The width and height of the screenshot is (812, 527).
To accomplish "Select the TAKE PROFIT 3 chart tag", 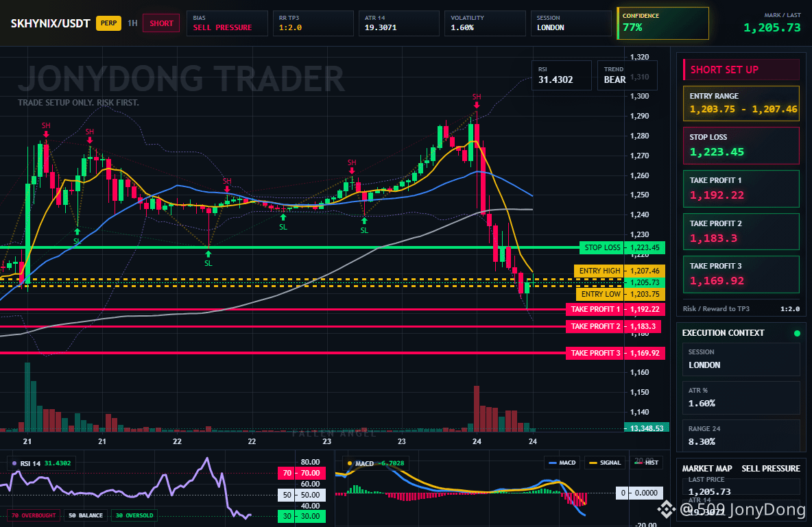I will [x=595, y=353].
